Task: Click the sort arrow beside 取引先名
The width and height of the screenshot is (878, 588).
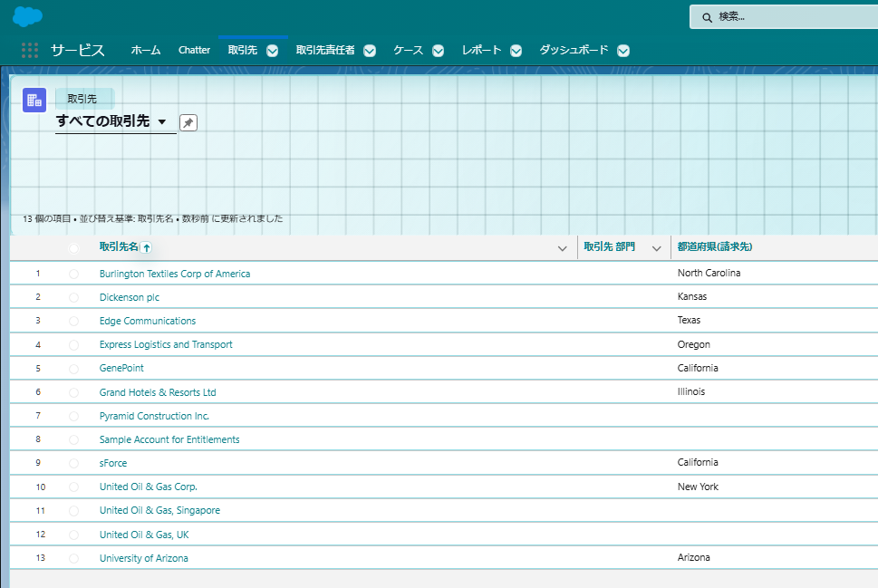Action: (x=146, y=247)
